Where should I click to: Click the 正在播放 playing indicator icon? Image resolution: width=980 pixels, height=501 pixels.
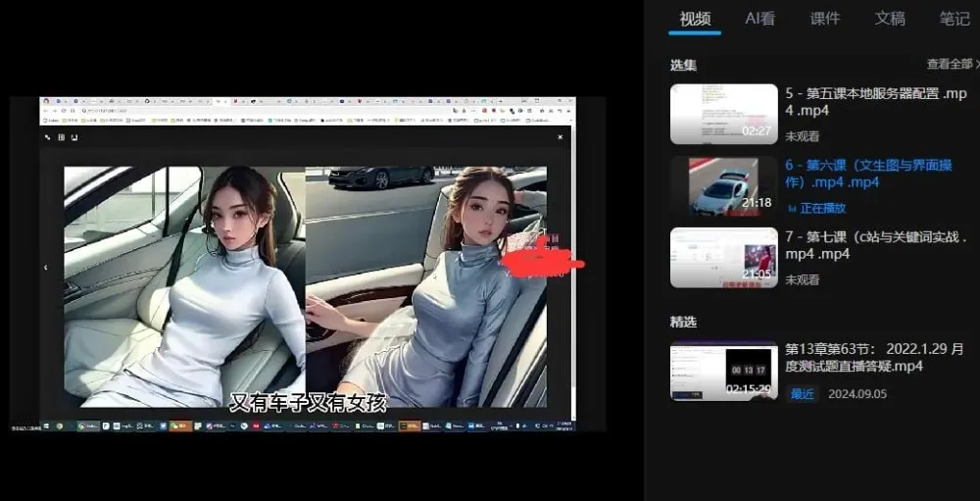click(x=792, y=209)
